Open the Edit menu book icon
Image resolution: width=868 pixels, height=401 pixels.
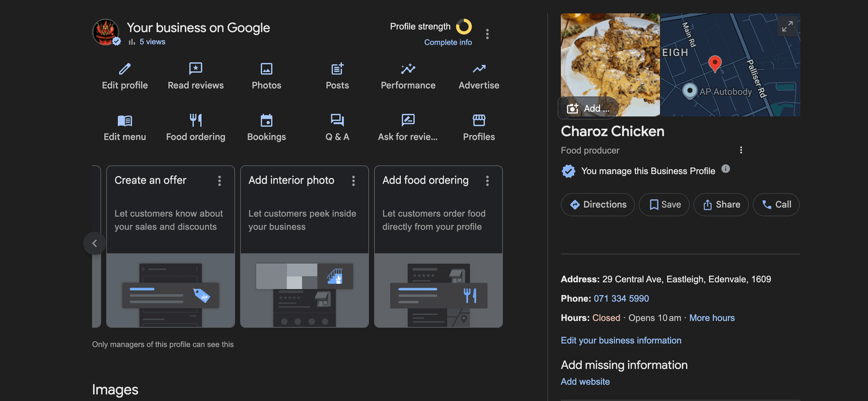pos(125,120)
